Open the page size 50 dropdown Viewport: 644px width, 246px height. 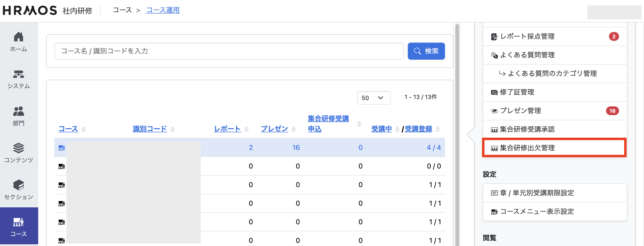coord(373,98)
